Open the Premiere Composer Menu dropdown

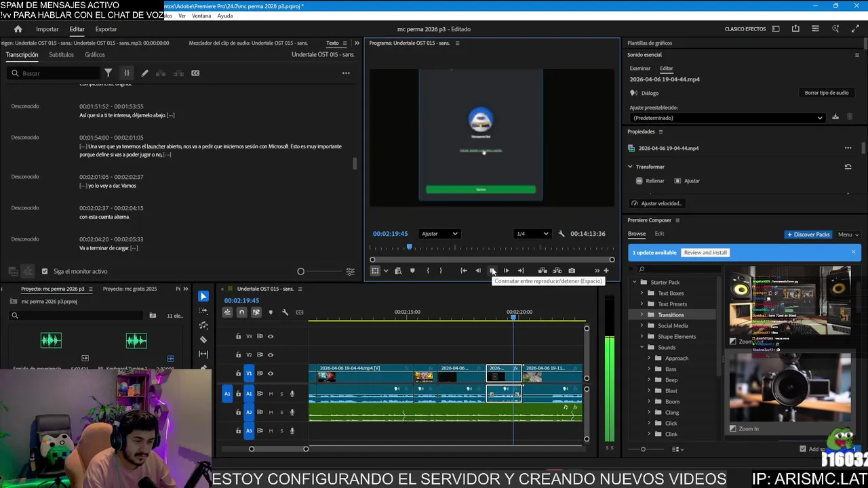pos(848,235)
